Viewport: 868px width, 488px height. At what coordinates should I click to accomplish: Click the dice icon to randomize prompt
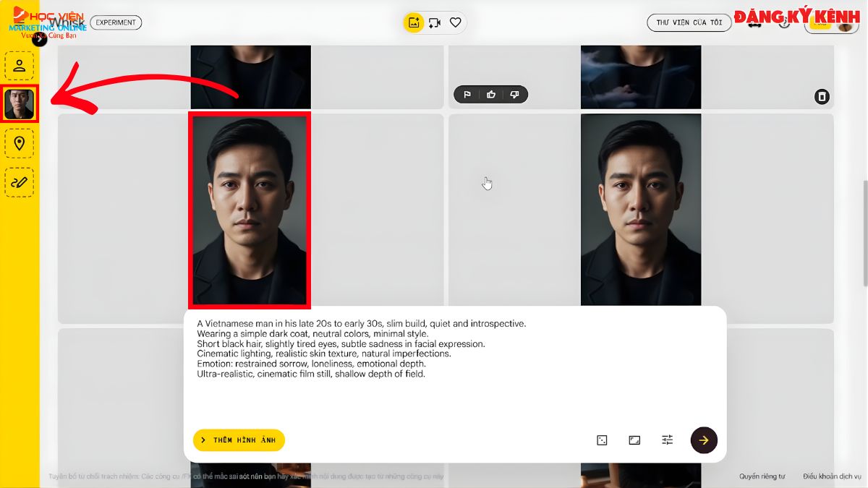coord(601,440)
